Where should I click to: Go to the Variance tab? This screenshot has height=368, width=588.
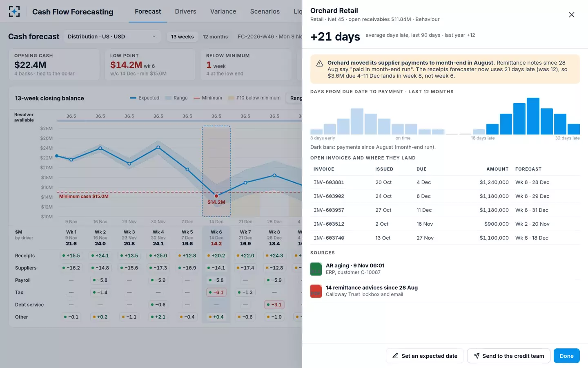coord(223,11)
